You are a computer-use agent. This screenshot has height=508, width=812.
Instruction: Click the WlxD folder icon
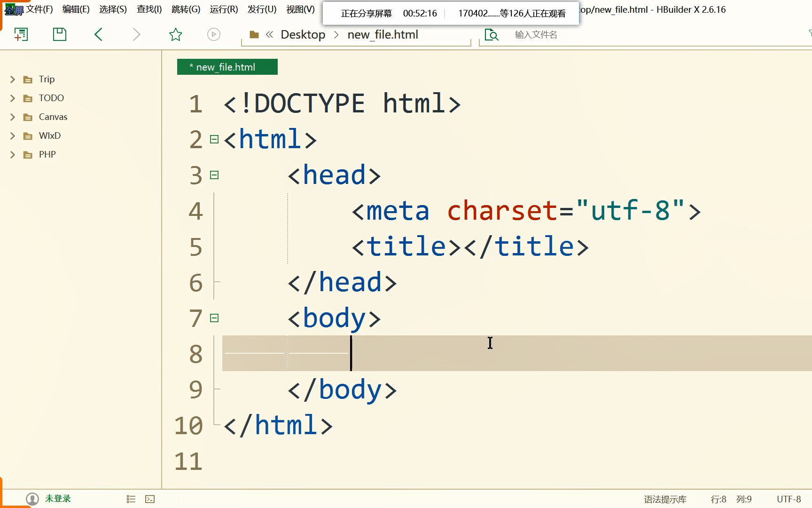tap(28, 136)
